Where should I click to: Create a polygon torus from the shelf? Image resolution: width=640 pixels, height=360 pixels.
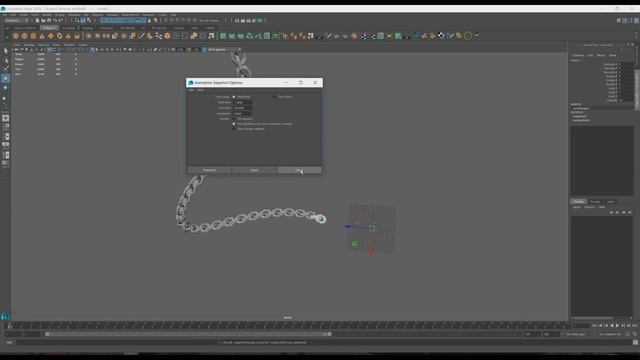pyautogui.click(x=59, y=36)
